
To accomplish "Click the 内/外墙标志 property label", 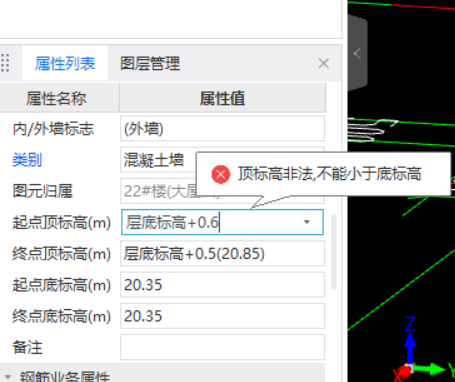I will pos(53,129).
